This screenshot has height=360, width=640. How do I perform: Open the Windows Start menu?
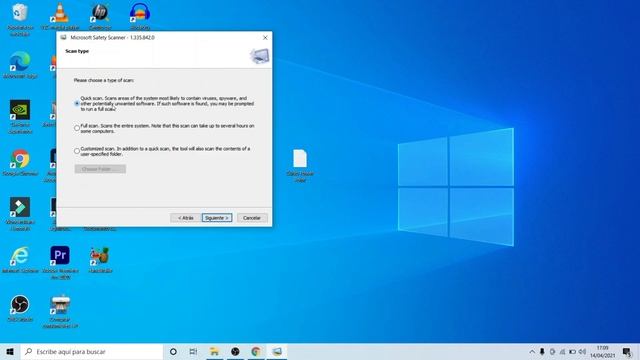point(10,351)
